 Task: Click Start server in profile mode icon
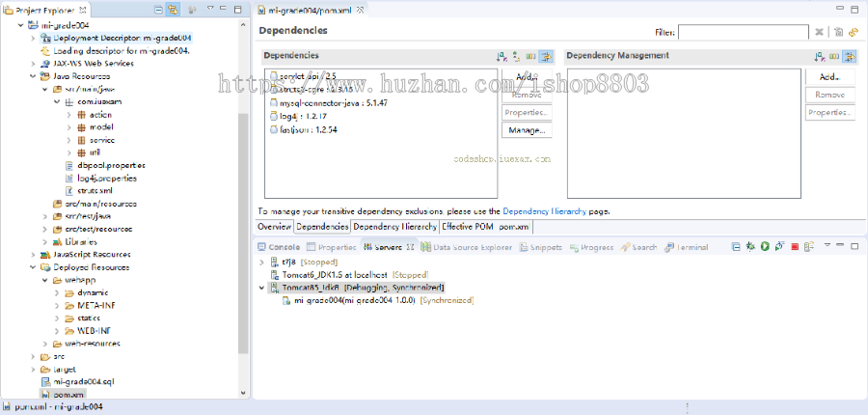point(779,246)
